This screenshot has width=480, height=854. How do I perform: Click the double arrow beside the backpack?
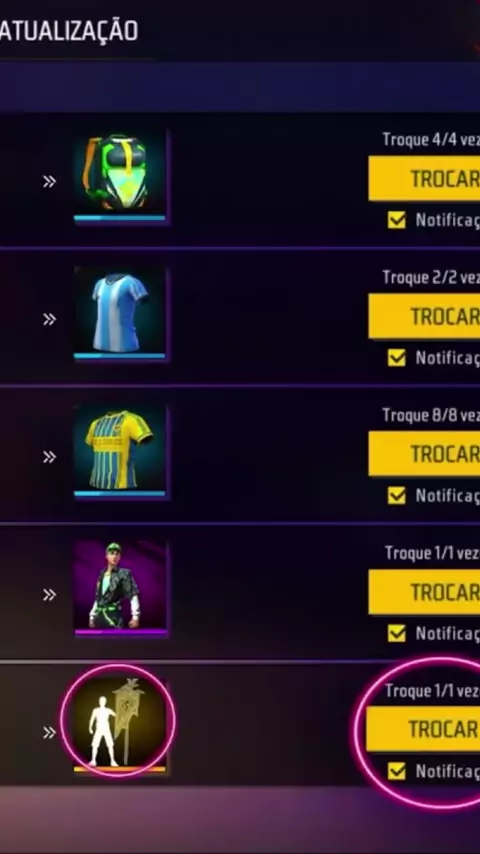click(50, 182)
